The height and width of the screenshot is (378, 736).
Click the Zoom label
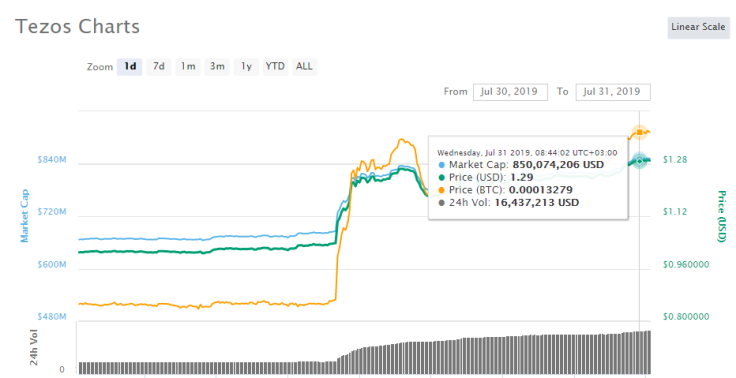coord(100,67)
